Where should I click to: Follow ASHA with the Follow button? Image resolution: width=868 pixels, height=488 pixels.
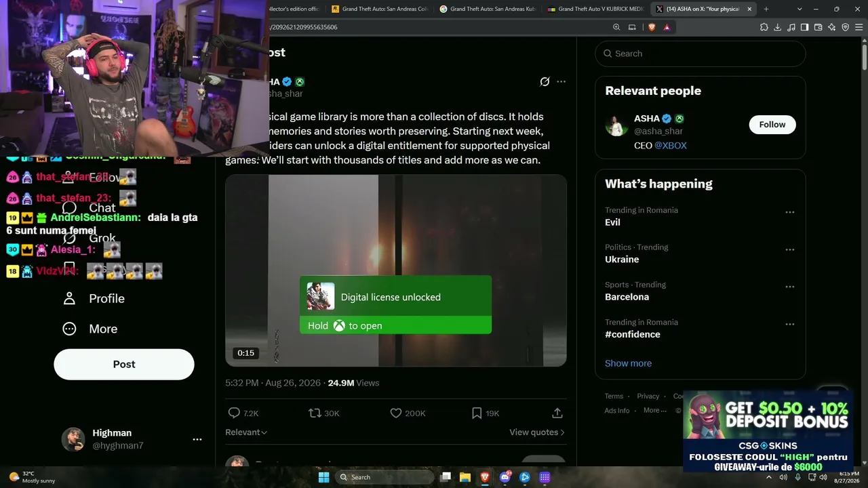[x=772, y=125]
